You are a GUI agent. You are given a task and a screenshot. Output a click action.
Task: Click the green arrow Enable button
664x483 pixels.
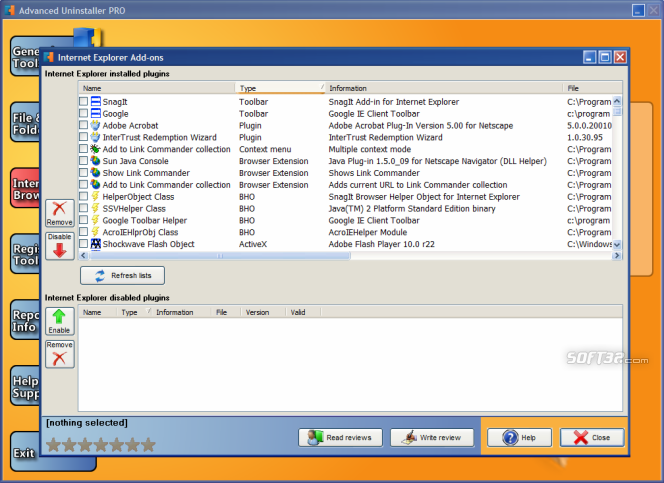click(x=59, y=322)
